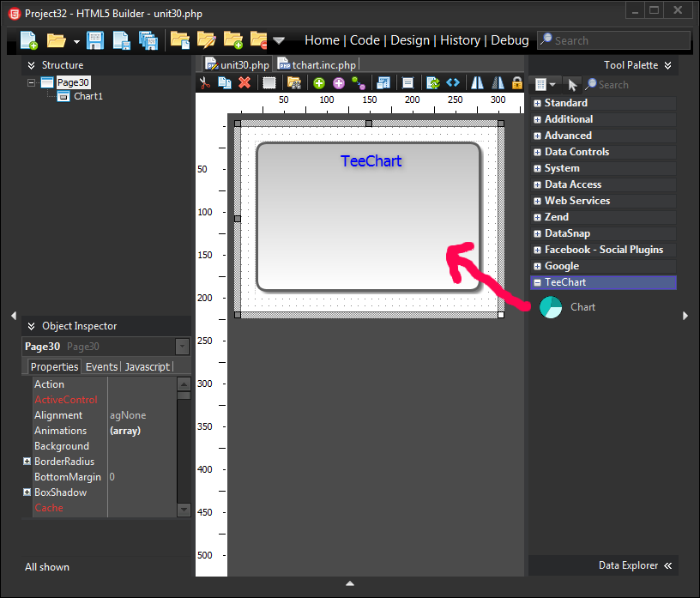Click the green plus circle icon
Image resolution: width=700 pixels, height=598 pixels.
click(319, 83)
